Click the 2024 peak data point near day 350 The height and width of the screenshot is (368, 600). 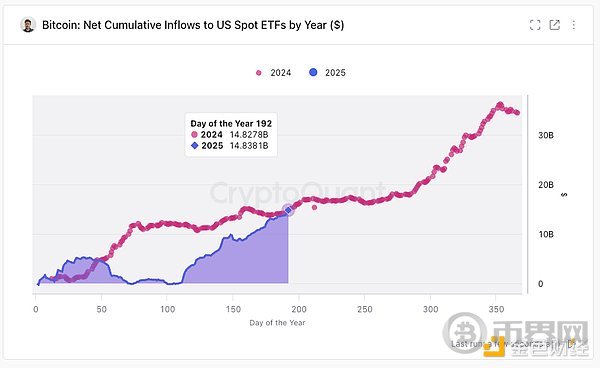pos(500,105)
